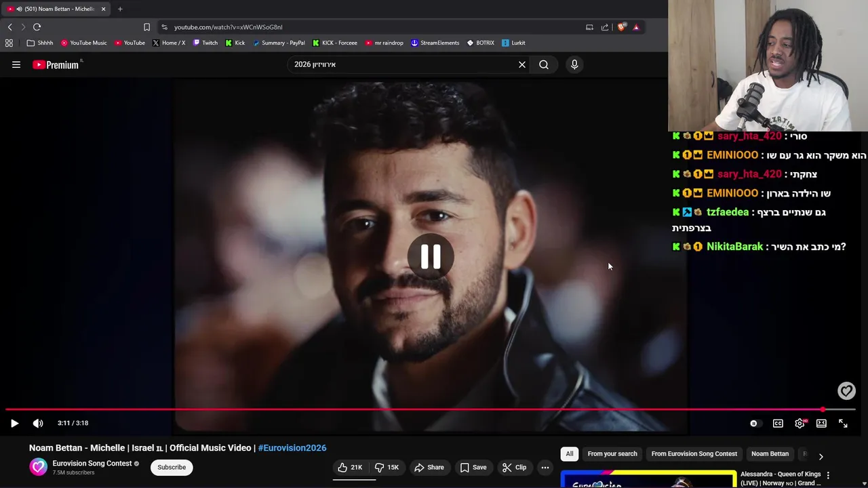
Task: Open Alessandra video options menu
Action: (828, 475)
